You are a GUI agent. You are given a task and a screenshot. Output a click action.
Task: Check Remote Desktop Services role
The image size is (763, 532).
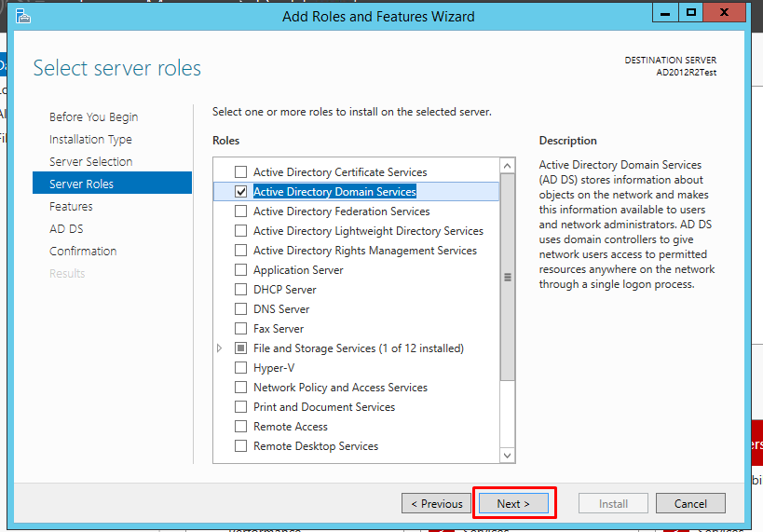coord(240,446)
